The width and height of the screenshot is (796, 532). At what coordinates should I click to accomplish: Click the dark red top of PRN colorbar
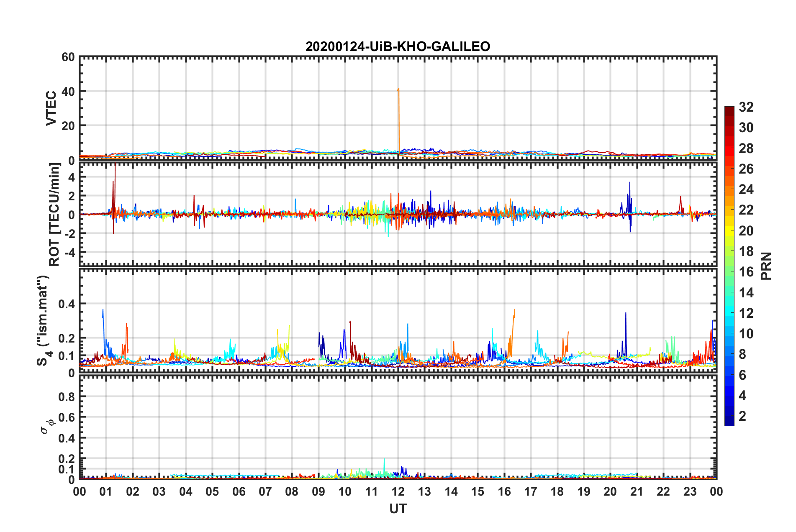point(729,111)
